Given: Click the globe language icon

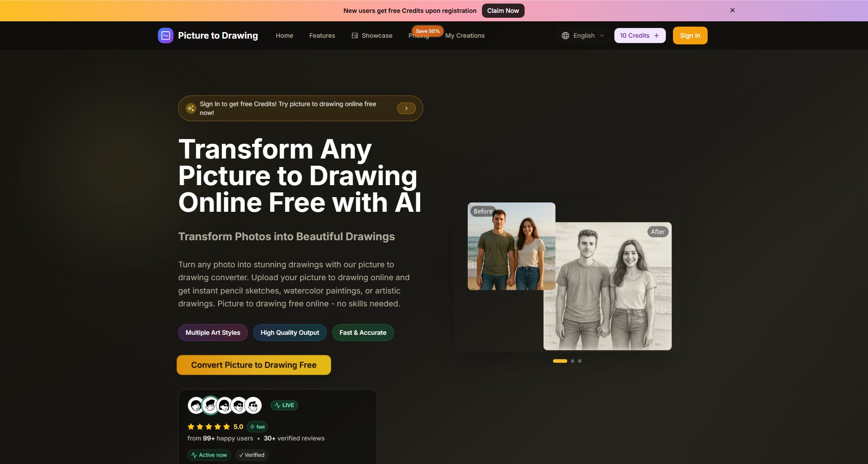Looking at the screenshot, I should tap(565, 36).
